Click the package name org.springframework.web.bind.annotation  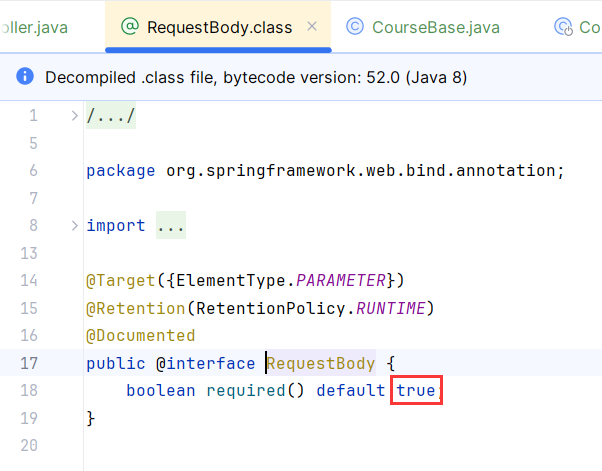click(x=361, y=170)
